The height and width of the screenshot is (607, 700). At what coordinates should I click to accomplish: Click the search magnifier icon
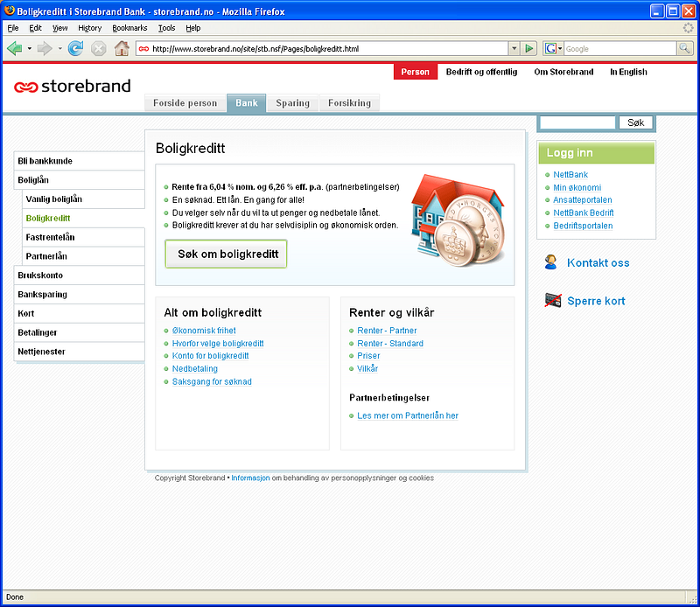coord(684,48)
